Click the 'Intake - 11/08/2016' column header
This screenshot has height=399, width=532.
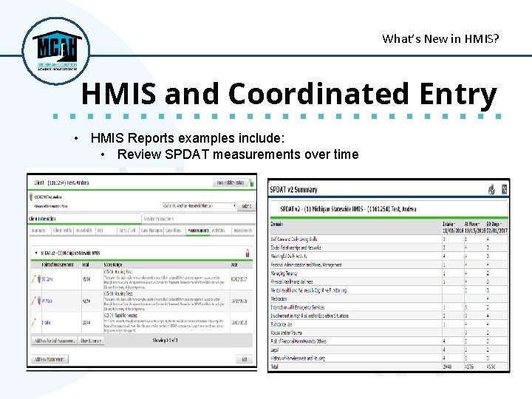pos(453,227)
